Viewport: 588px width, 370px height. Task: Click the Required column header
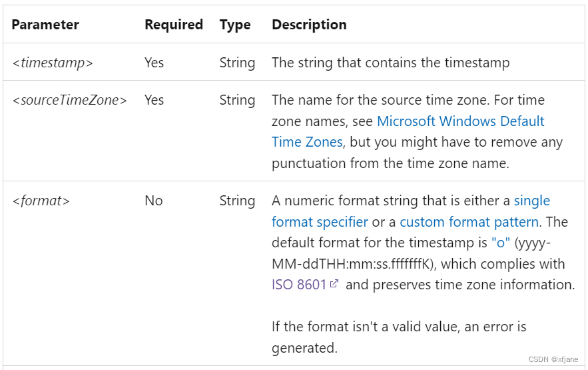[173, 25]
